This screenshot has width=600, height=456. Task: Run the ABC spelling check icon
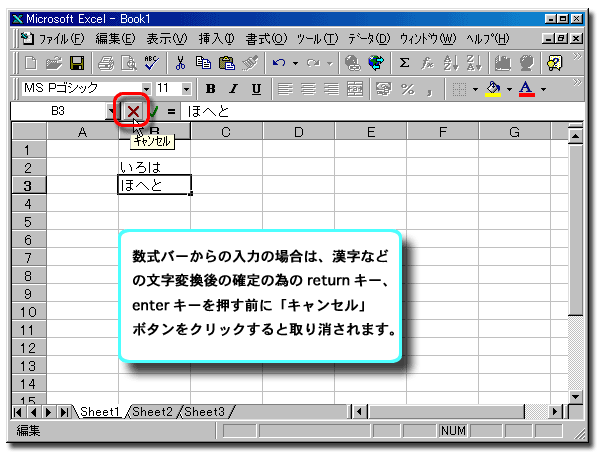[152, 63]
